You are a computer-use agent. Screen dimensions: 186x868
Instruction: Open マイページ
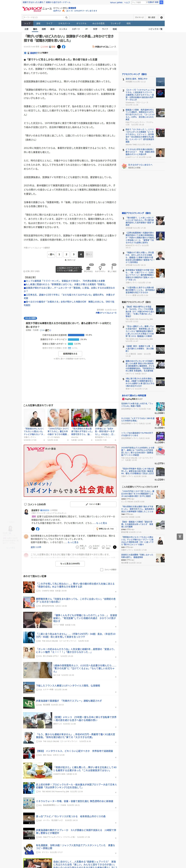coord(139,18)
